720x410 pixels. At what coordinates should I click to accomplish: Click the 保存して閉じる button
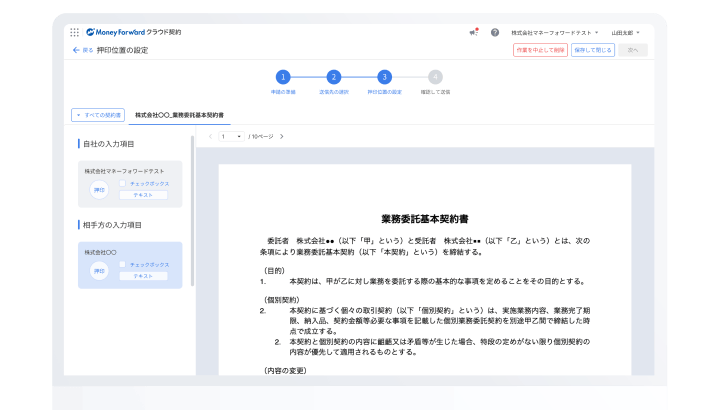point(593,50)
